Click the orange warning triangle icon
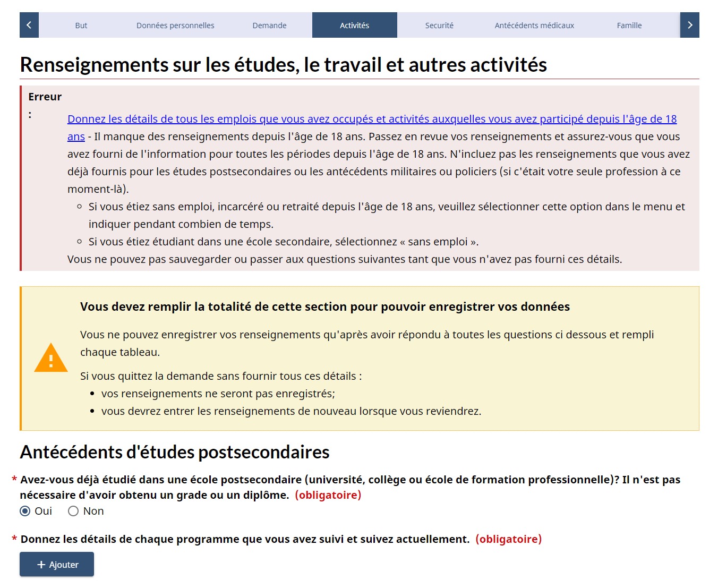 [x=50, y=358]
